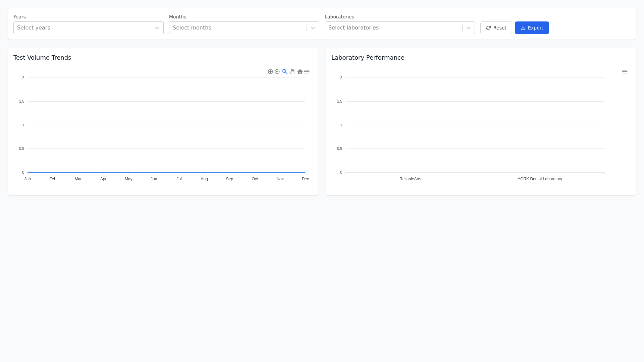This screenshot has width=644, height=362.
Task: Click the ReliableArts axis label
Action: point(410,179)
